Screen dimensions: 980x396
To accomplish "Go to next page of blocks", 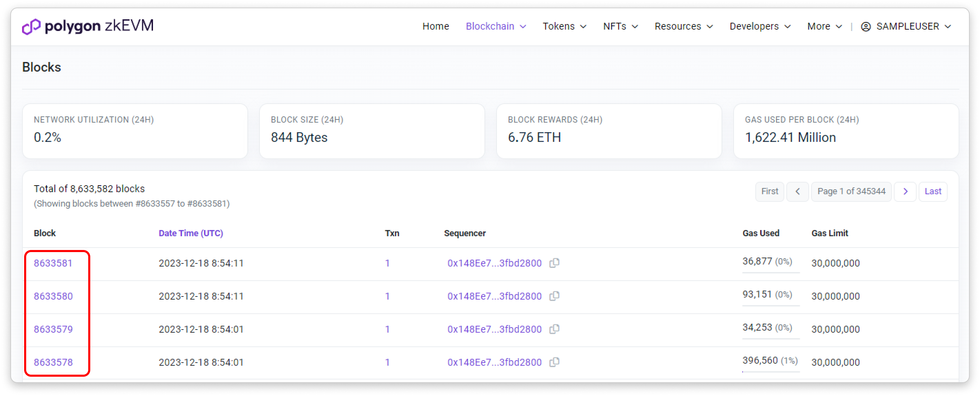I will pos(905,191).
